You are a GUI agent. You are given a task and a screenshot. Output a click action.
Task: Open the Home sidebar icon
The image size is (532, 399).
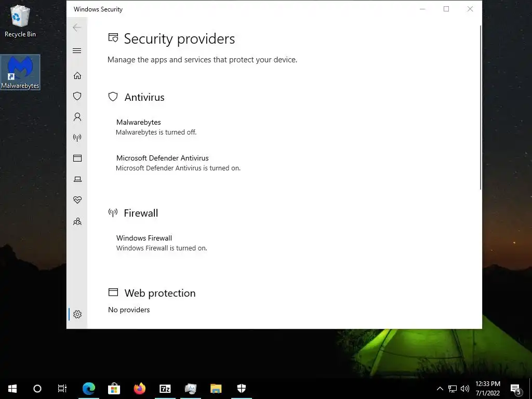click(77, 75)
